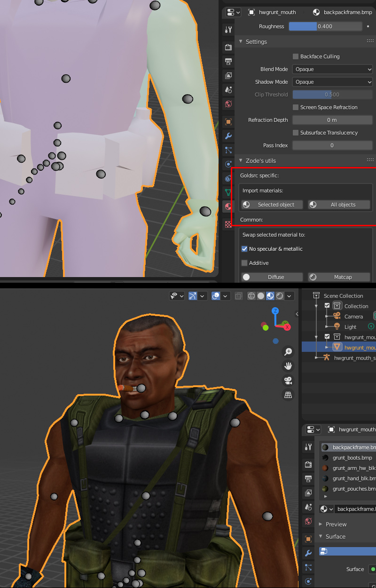The width and height of the screenshot is (376, 588).
Task: Select wireframe viewport shading
Action: (251, 296)
